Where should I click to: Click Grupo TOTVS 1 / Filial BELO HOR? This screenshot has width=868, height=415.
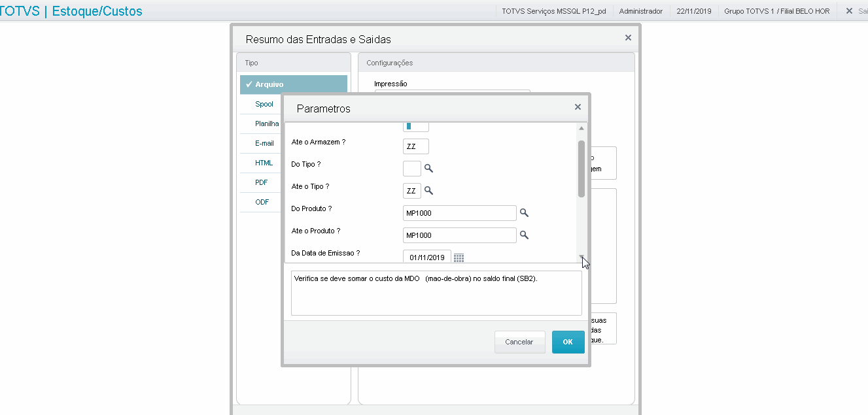coord(776,11)
